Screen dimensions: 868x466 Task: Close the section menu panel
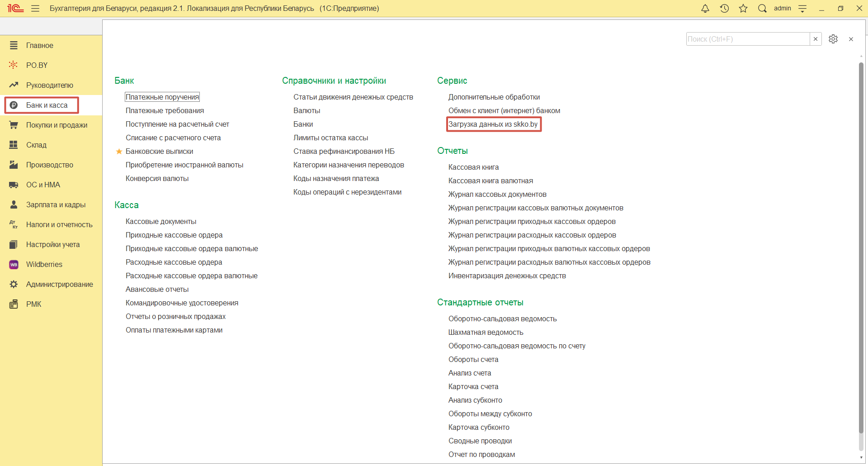click(851, 39)
